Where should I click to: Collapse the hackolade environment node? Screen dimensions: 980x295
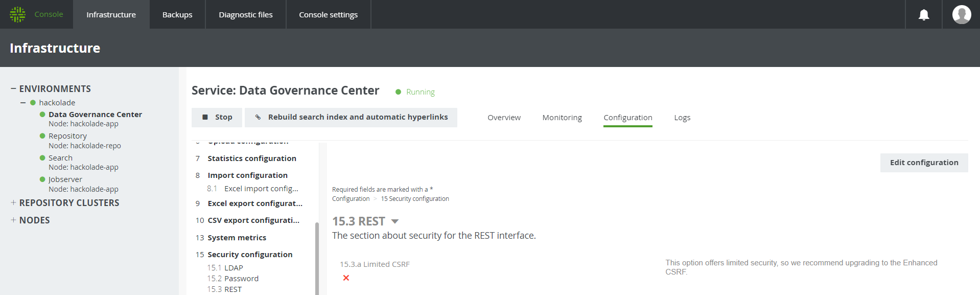coord(23,103)
